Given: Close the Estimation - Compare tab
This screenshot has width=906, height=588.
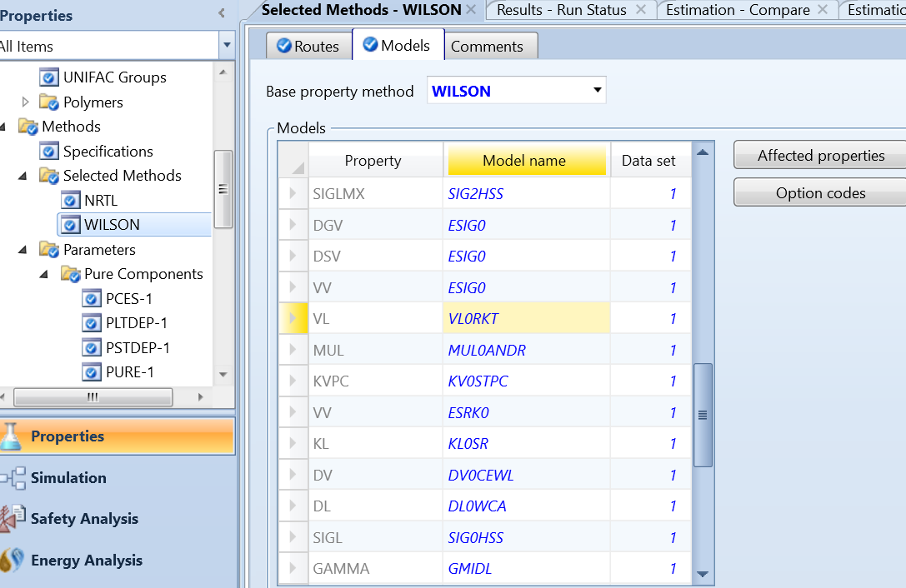Looking at the screenshot, I should tap(823, 10).
